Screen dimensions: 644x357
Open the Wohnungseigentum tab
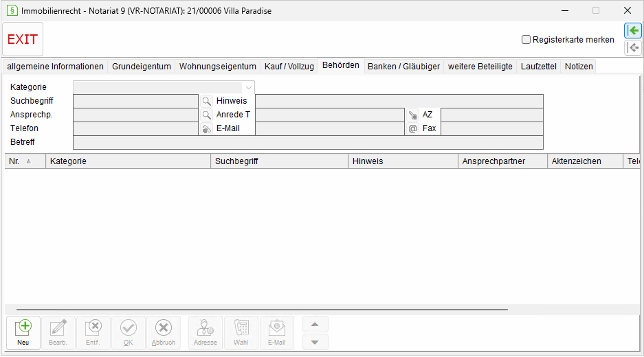(x=218, y=67)
